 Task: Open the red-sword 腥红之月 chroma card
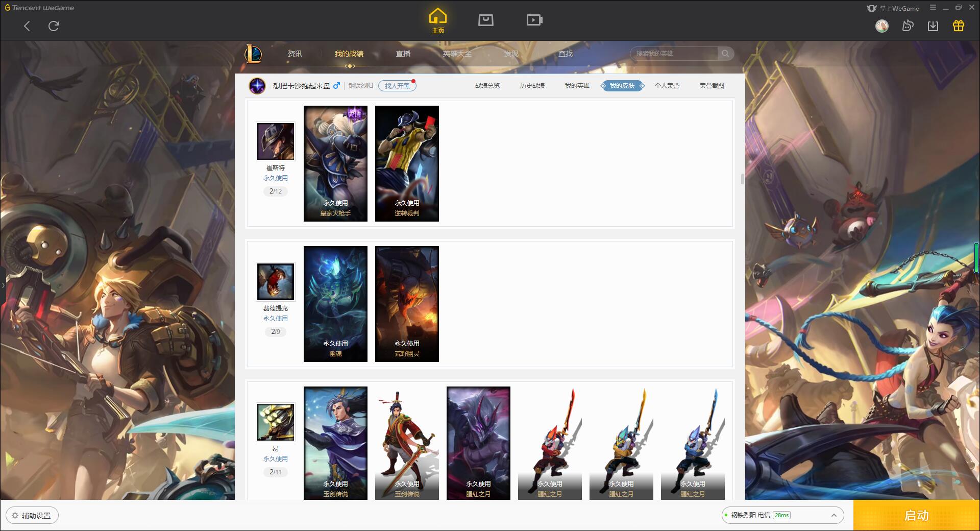(550, 443)
